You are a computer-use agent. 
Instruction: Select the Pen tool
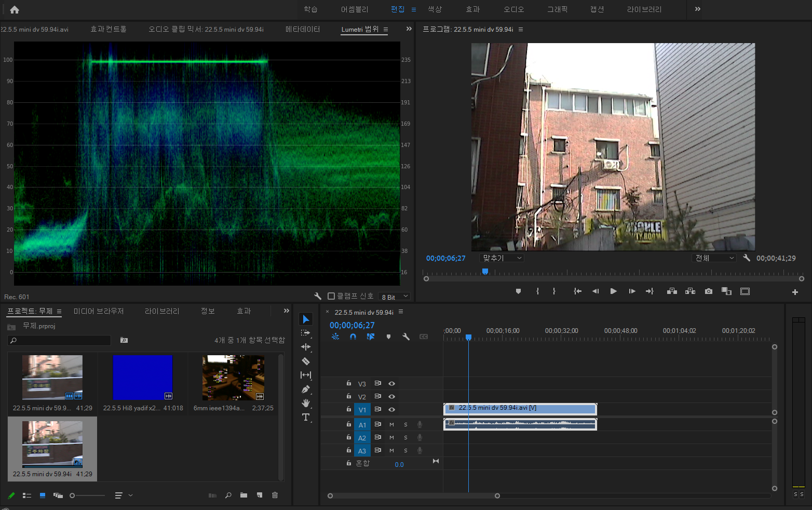306,389
